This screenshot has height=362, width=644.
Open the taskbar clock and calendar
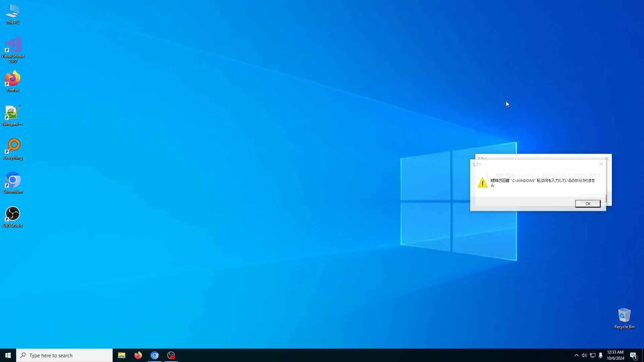615,355
